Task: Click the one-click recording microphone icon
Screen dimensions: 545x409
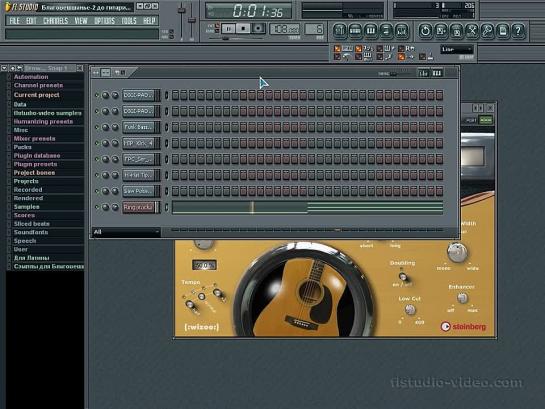Action: [x=487, y=31]
